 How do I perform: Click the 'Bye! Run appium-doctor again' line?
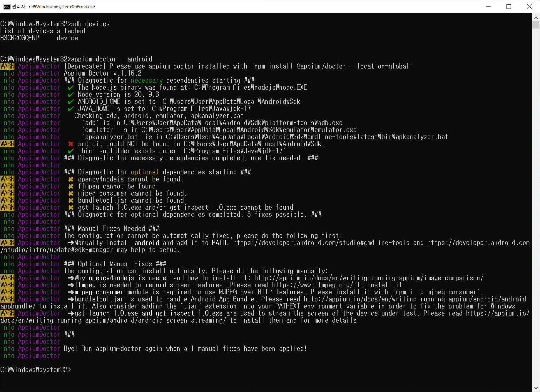[185, 348]
